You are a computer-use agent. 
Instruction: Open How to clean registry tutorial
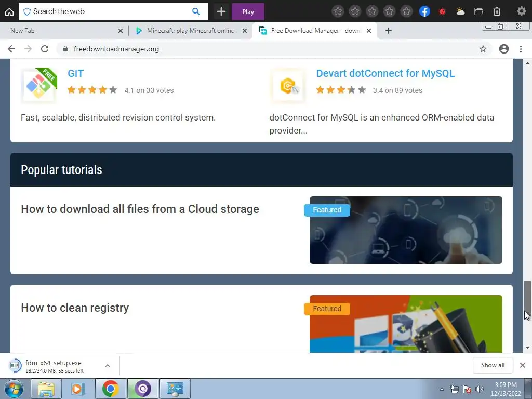[x=75, y=308]
